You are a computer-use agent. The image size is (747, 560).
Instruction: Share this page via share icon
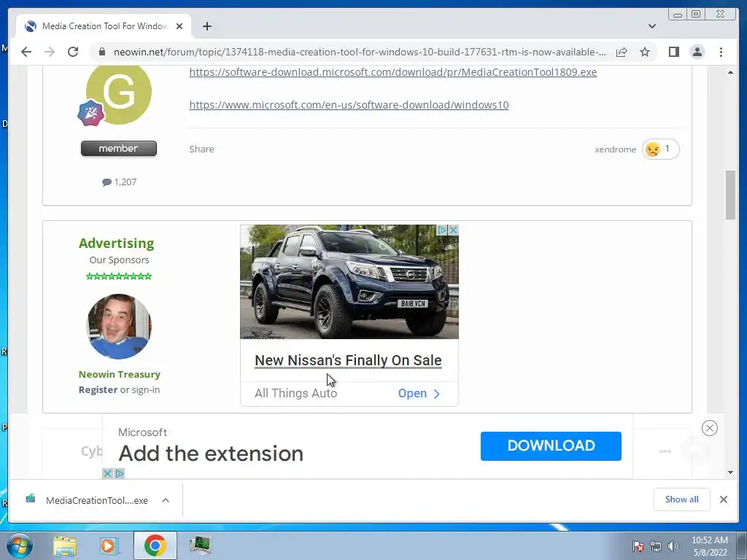[x=622, y=52]
